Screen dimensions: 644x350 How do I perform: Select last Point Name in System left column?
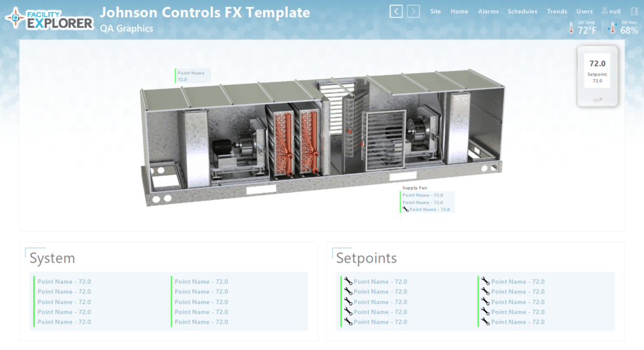tap(64, 322)
